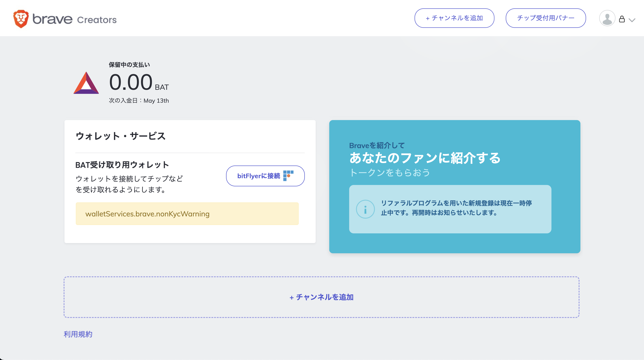Click the 'Braveを紹介して' text

pyautogui.click(x=377, y=145)
